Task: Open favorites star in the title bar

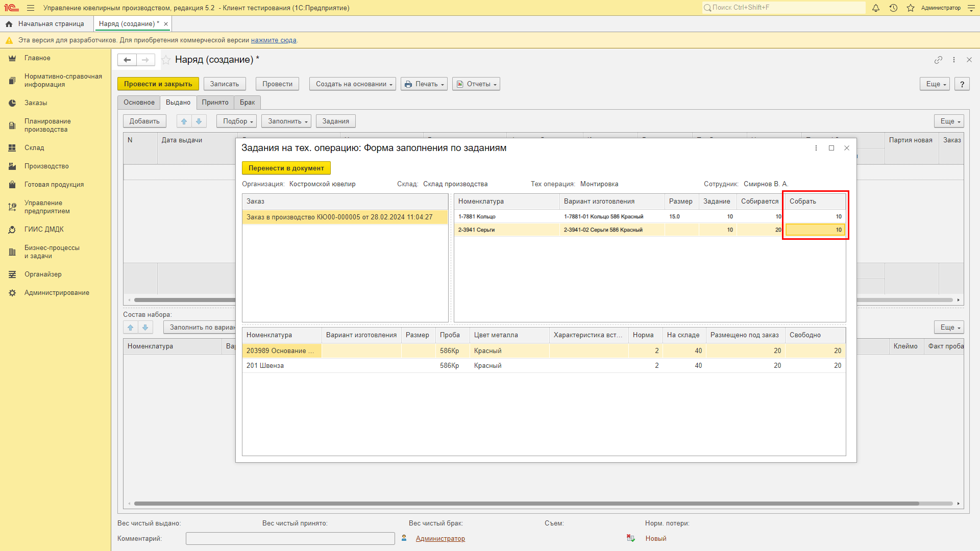Action: [911, 8]
